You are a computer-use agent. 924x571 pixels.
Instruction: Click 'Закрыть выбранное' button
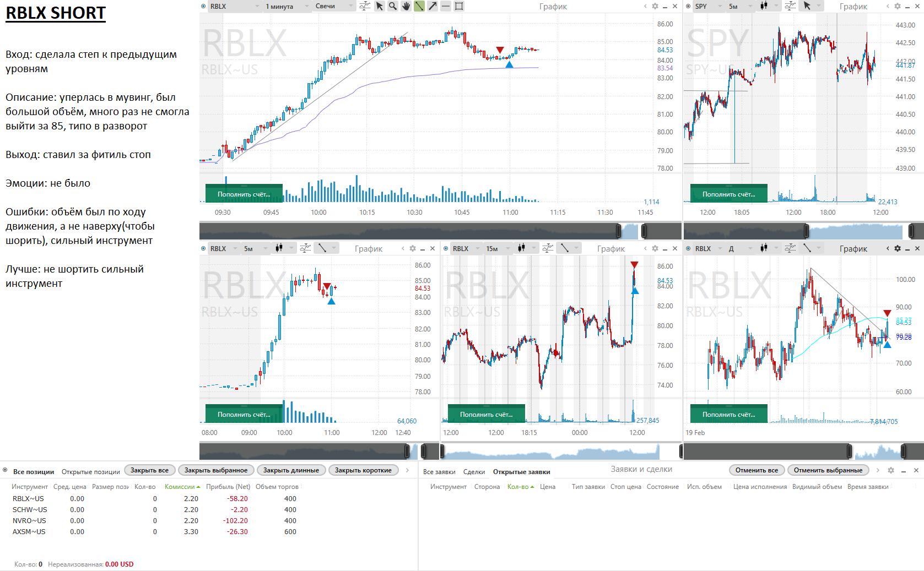pos(216,470)
